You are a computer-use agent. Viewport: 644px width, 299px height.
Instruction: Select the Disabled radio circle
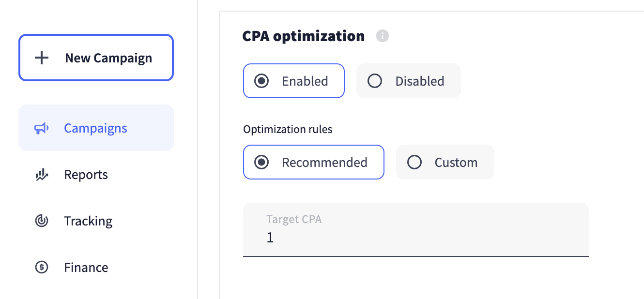pyautogui.click(x=375, y=81)
